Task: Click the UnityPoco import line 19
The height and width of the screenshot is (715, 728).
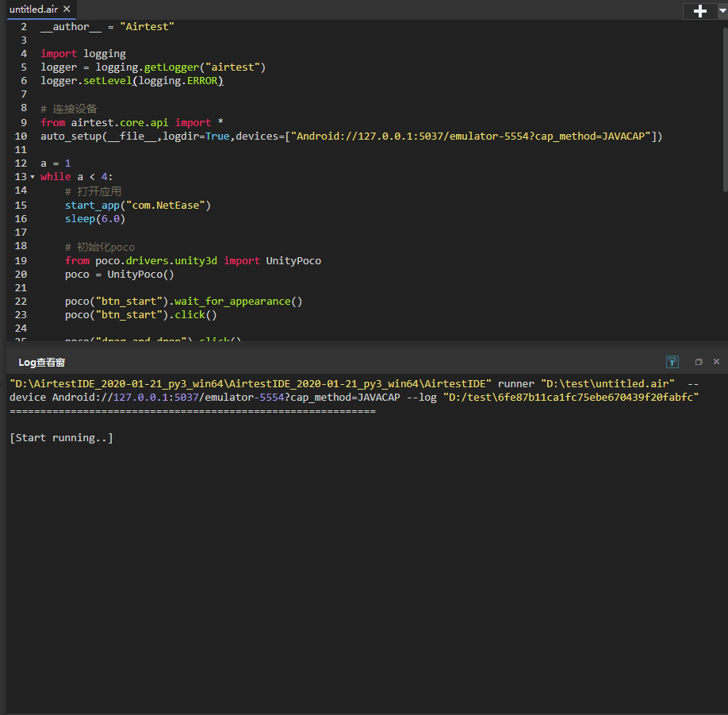Action: click(x=193, y=261)
